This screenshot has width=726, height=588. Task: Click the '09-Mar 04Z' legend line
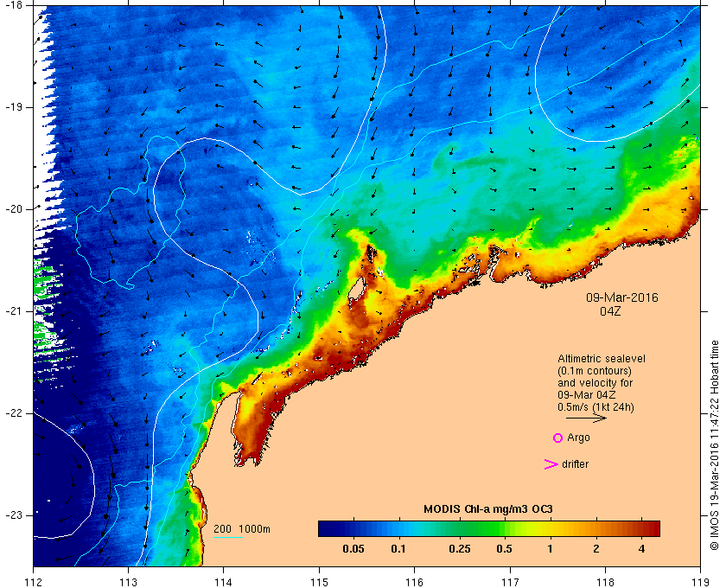(587, 395)
